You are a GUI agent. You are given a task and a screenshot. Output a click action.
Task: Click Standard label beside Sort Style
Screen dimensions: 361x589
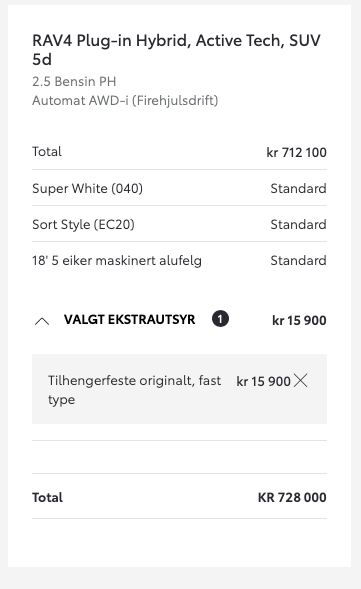pyautogui.click(x=298, y=224)
